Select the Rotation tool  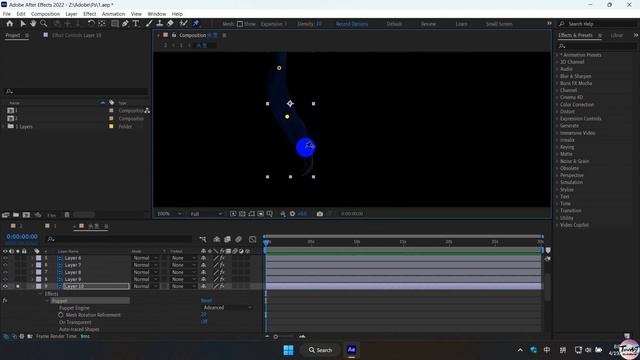(91, 24)
